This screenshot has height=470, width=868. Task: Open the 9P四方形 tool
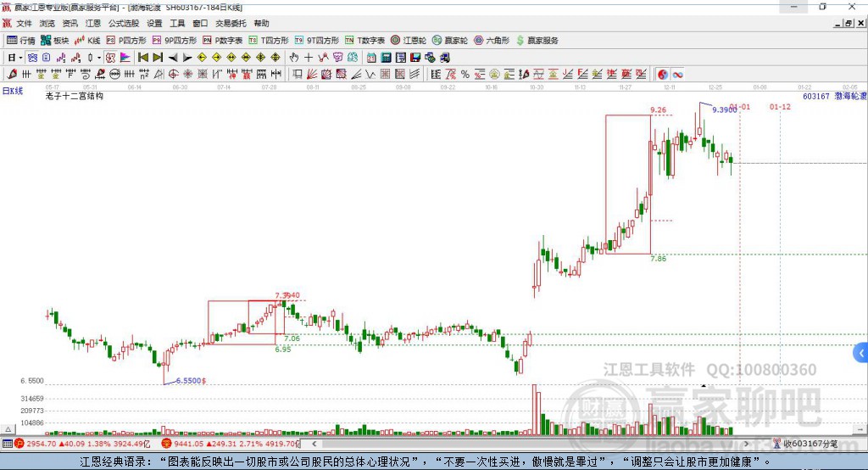(x=175, y=41)
